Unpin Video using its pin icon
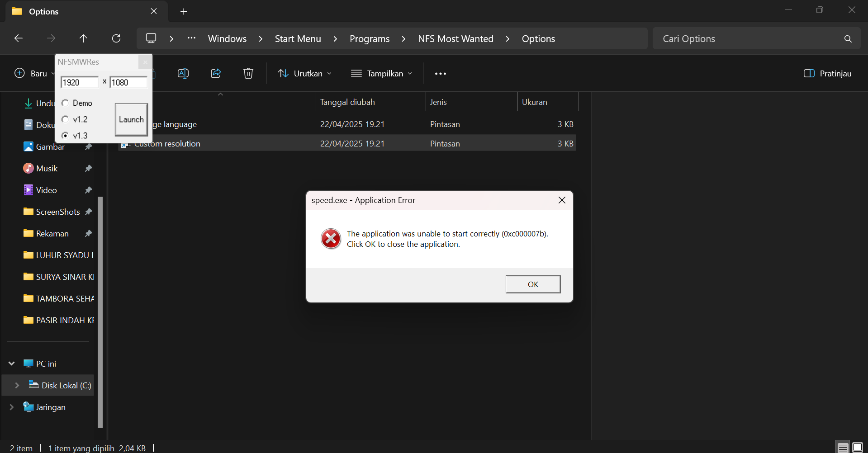The height and width of the screenshot is (453, 868). pyautogui.click(x=88, y=190)
